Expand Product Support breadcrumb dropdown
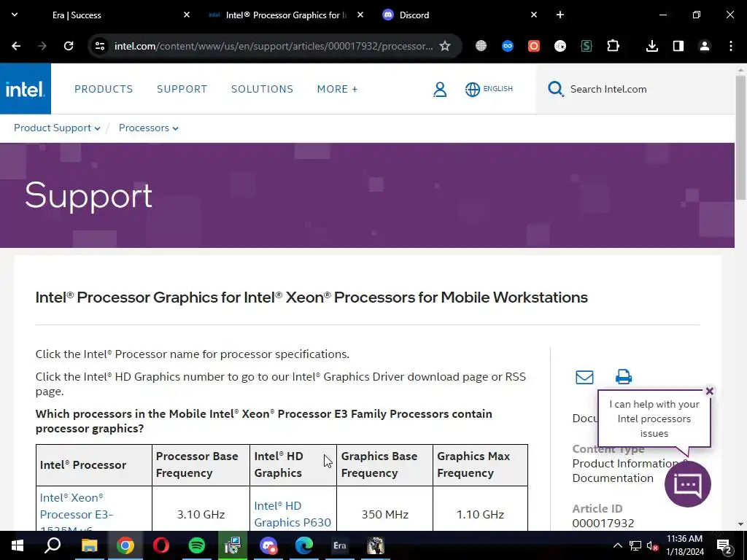This screenshot has width=747, height=560. [57, 128]
